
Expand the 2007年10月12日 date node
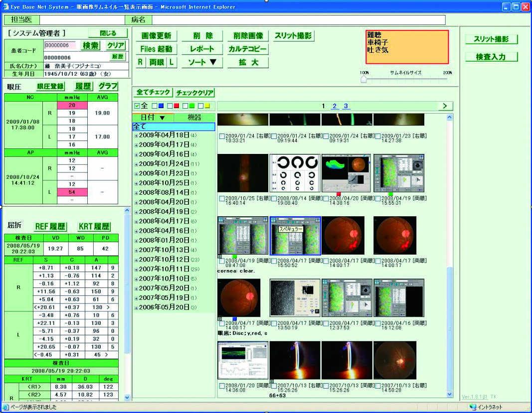point(136,260)
